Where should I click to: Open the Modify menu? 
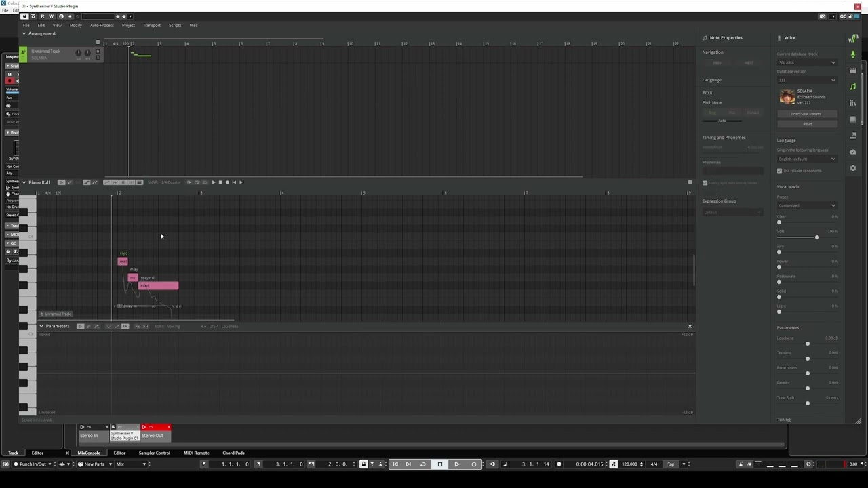pos(76,25)
